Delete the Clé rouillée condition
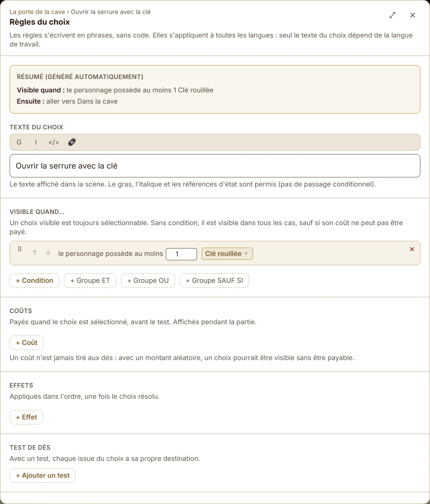This screenshot has height=504, width=430. click(412, 249)
